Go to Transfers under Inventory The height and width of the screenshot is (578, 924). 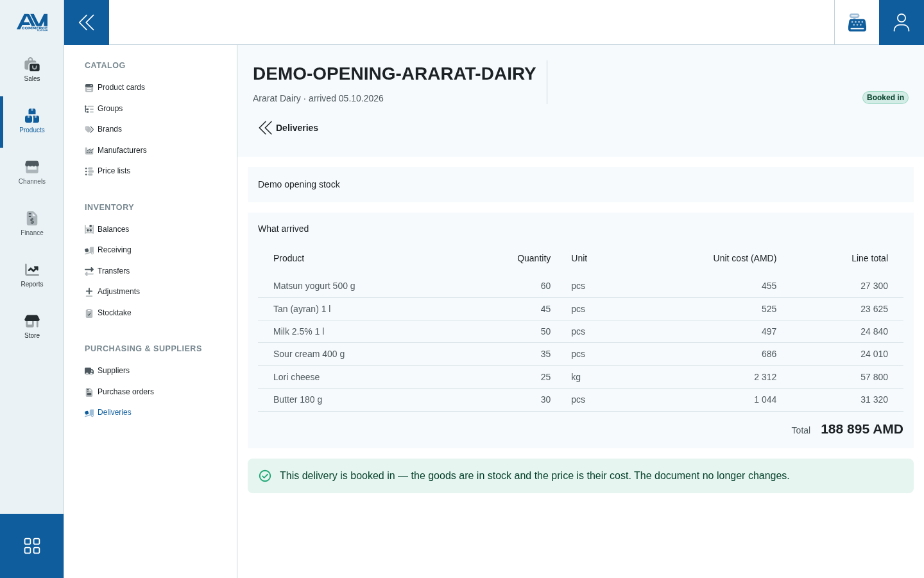tap(114, 271)
